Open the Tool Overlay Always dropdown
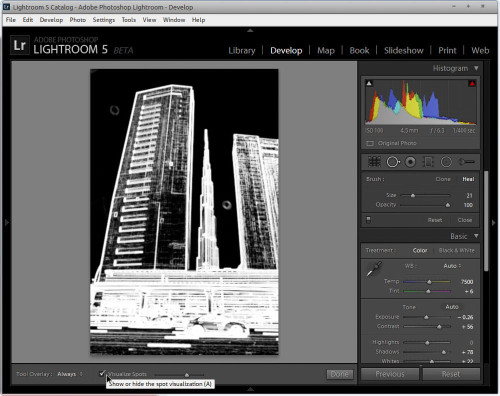The height and width of the screenshot is (396, 500). (x=69, y=374)
